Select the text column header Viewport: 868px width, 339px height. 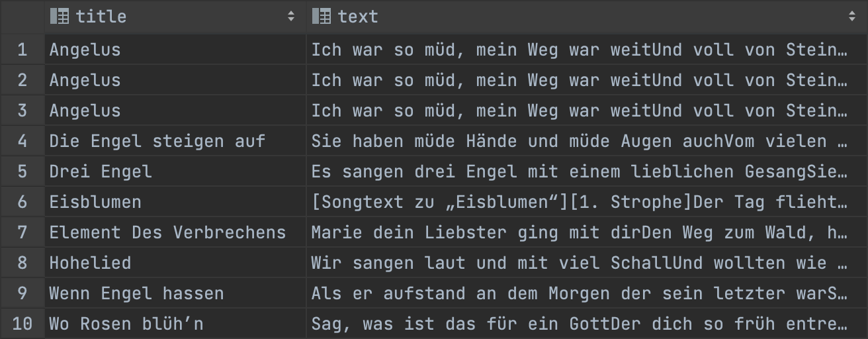tap(357, 17)
